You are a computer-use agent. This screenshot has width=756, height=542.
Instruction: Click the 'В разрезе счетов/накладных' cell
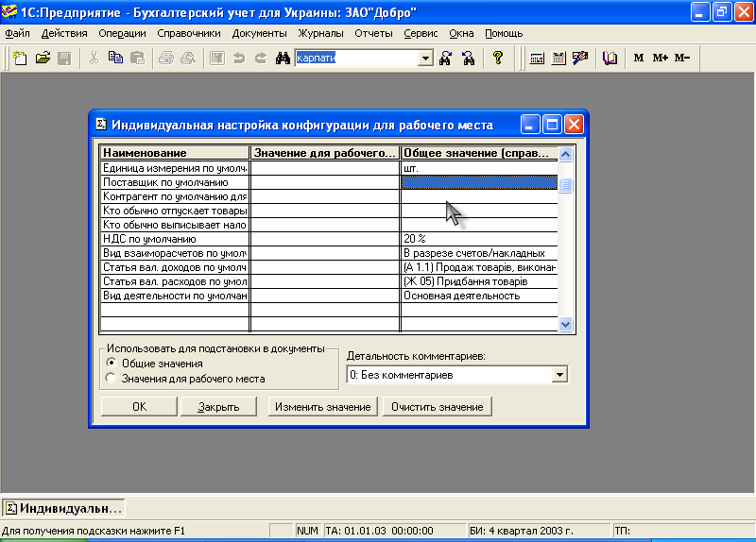[x=479, y=253]
